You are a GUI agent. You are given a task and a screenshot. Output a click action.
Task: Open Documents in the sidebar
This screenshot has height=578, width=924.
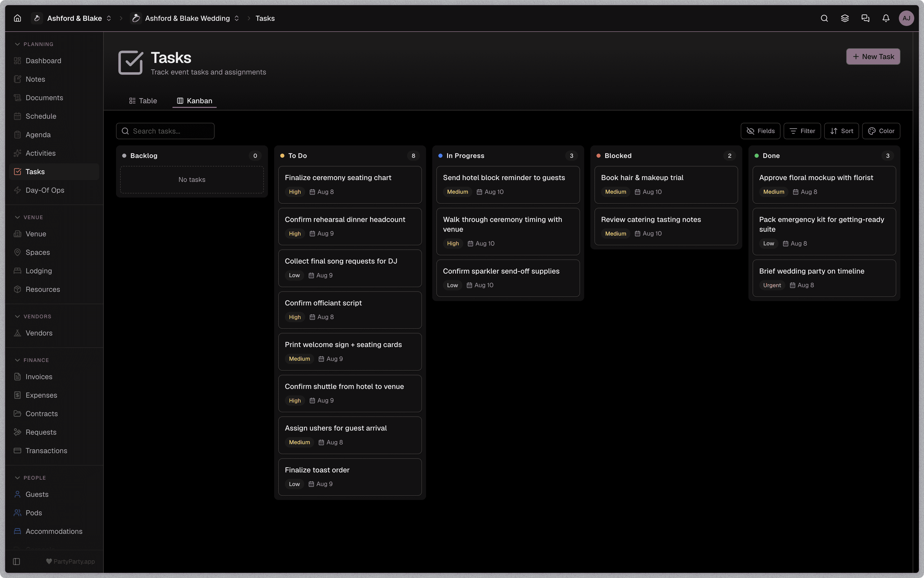pos(54,97)
